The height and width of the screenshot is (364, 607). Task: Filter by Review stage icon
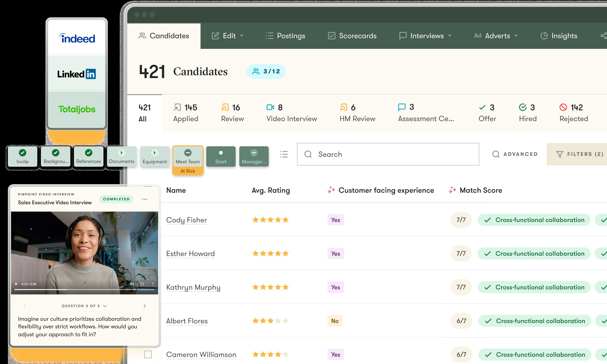click(225, 107)
